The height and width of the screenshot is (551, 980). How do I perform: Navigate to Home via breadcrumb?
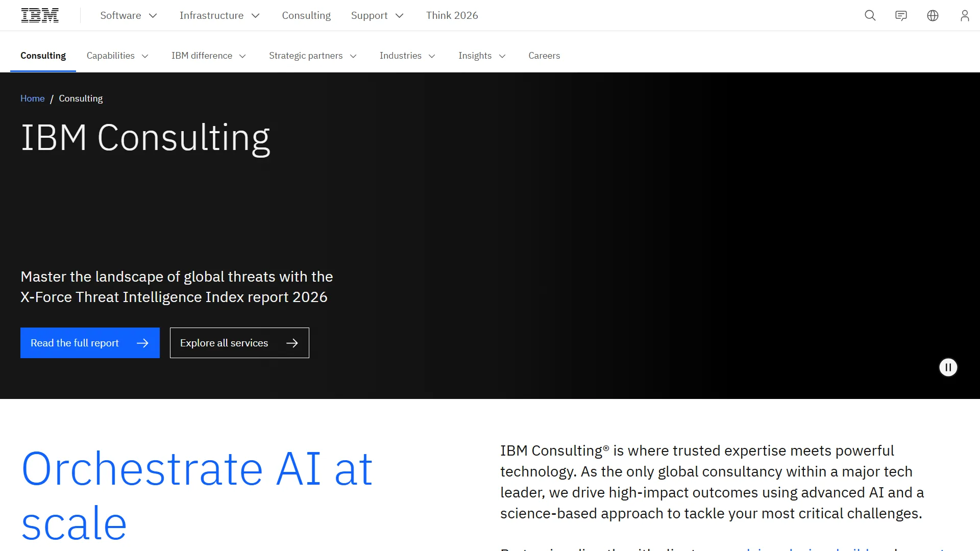coord(32,98)
